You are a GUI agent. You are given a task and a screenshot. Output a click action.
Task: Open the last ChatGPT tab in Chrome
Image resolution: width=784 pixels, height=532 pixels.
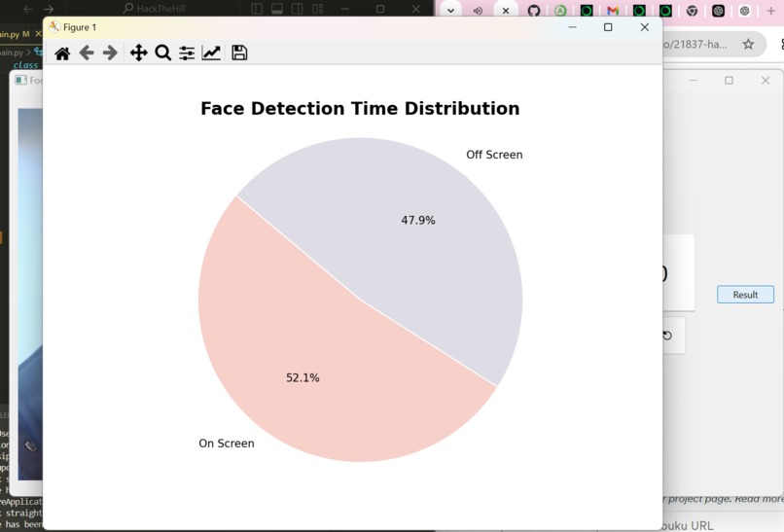point(744,11)
